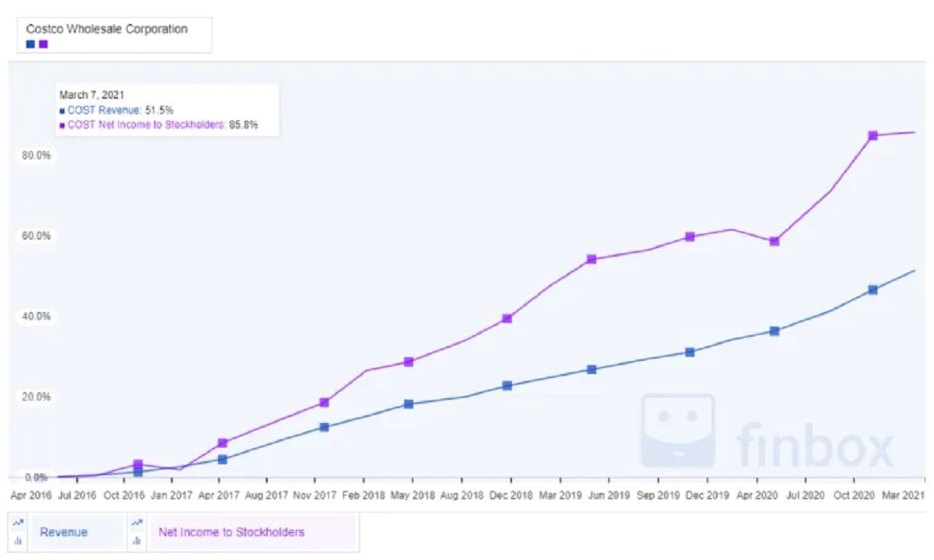Click the blue legend swatch under Costco
The width and height of the screenshot is (934, 560).
pos(30,44)
